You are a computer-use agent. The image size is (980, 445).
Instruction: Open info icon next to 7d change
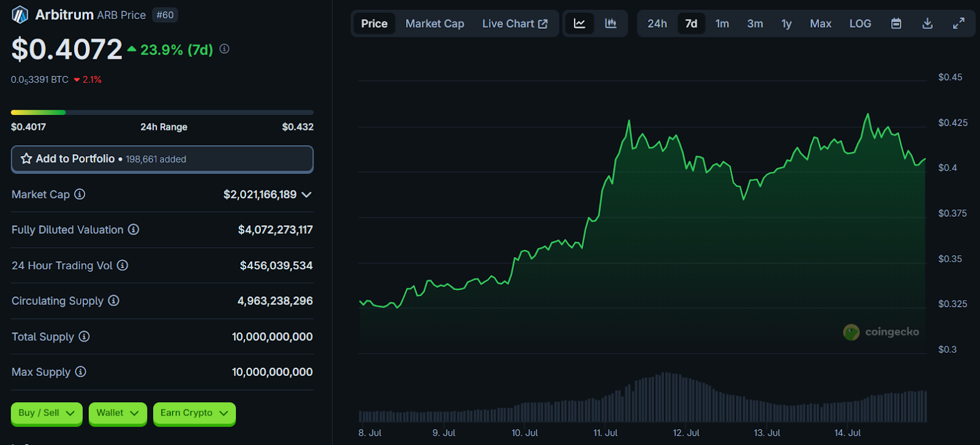pos(224,49)
